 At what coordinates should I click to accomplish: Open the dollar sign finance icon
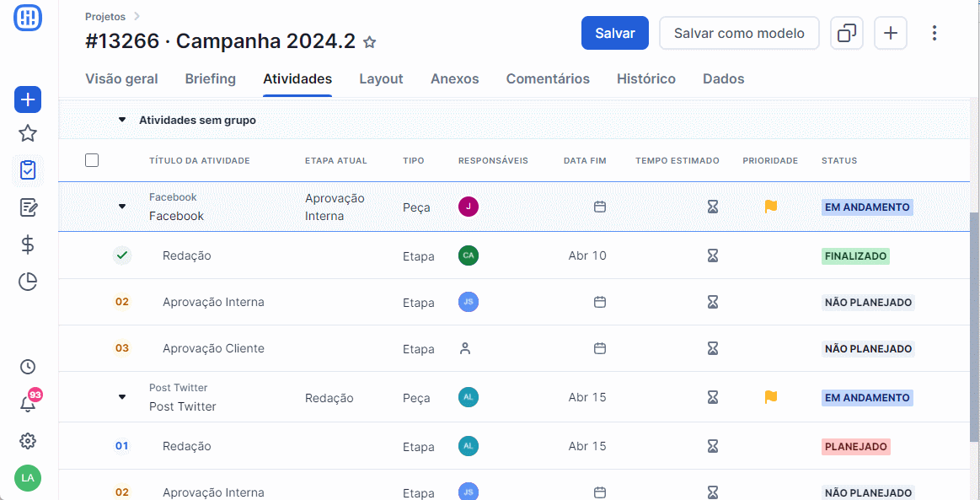point(28,245)
